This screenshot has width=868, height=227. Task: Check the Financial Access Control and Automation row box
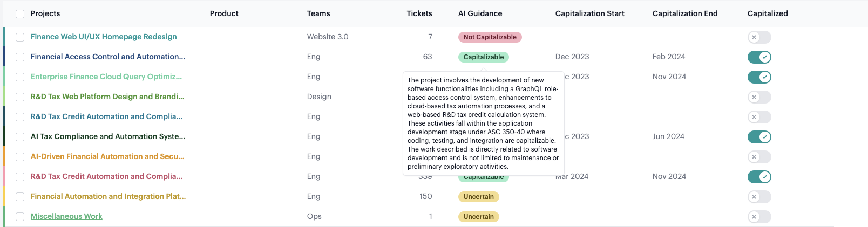[x=20, y=57]
